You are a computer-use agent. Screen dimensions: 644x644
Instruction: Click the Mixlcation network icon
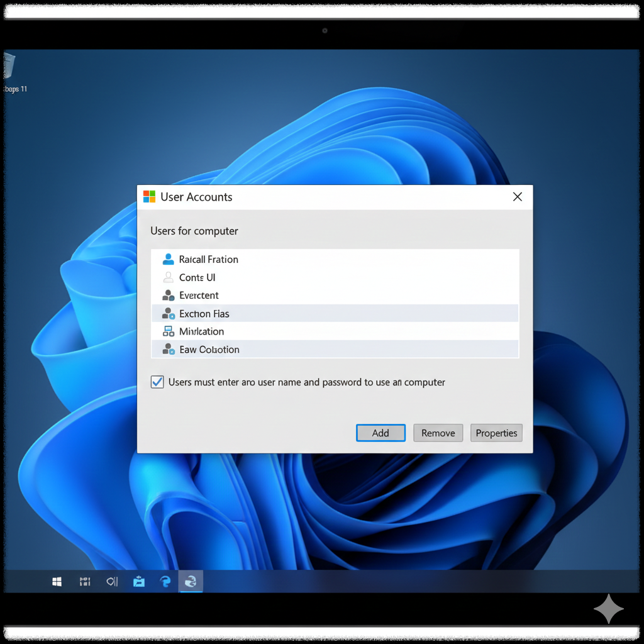tap(169, 331)
